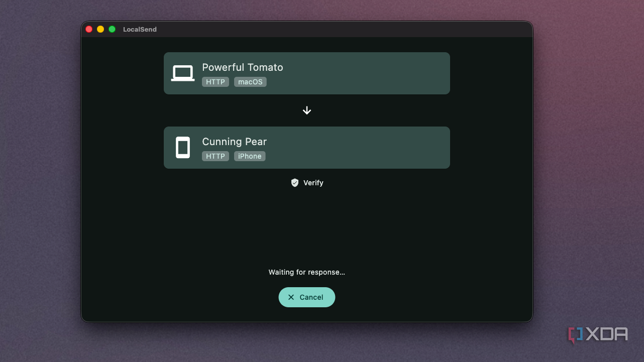The width and height of the screenshot is (644, 362).
Task: Click the phone icon beside Cunning Pear
Action: tap(183, 148)
